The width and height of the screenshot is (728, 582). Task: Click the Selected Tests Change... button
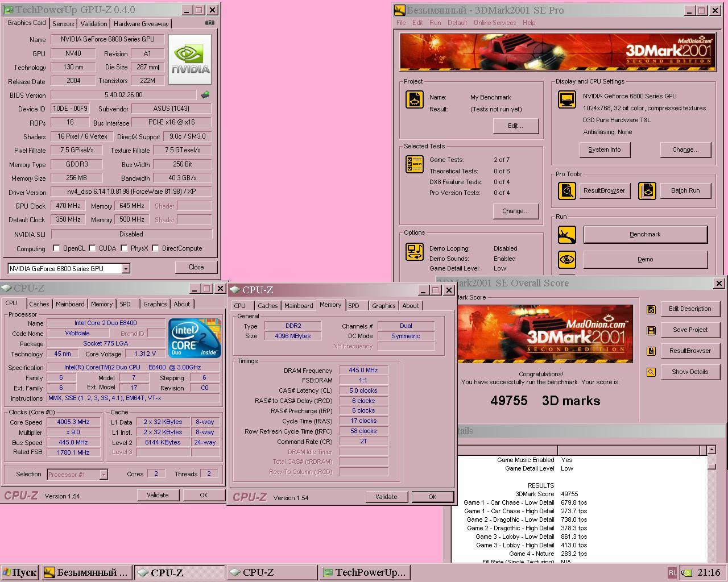point(515,211)
